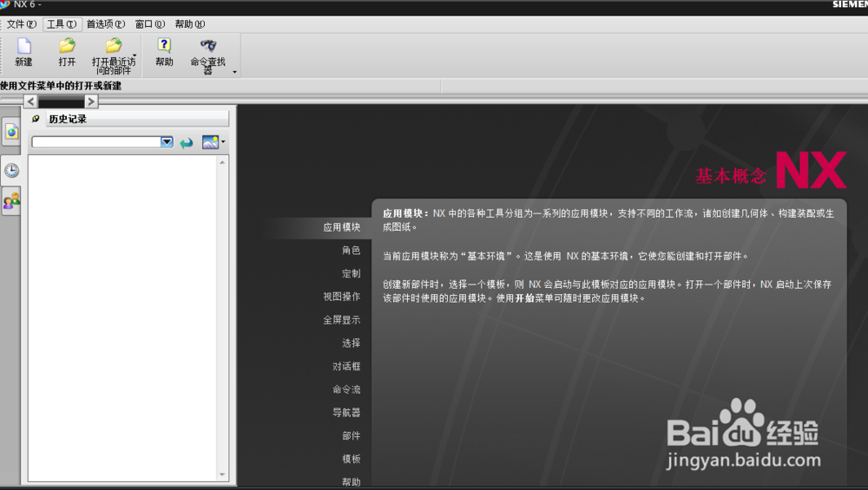Open the 首选项 menu

pos(106,24)
